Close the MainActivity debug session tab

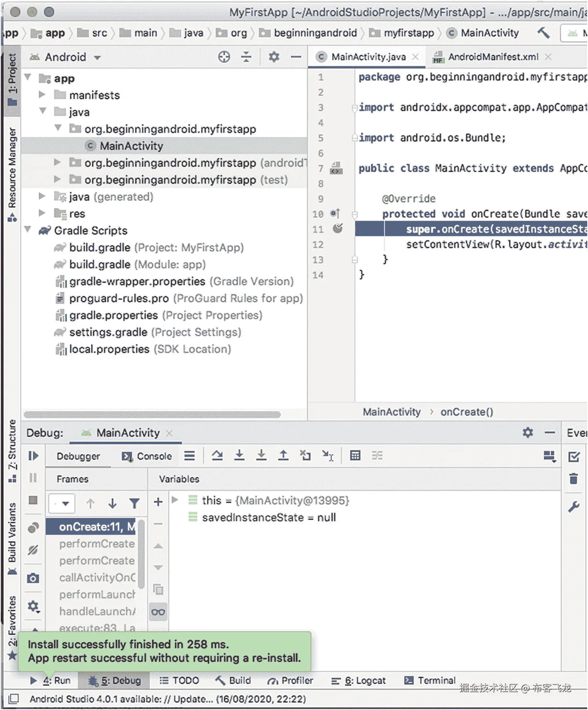click(169, 433)
